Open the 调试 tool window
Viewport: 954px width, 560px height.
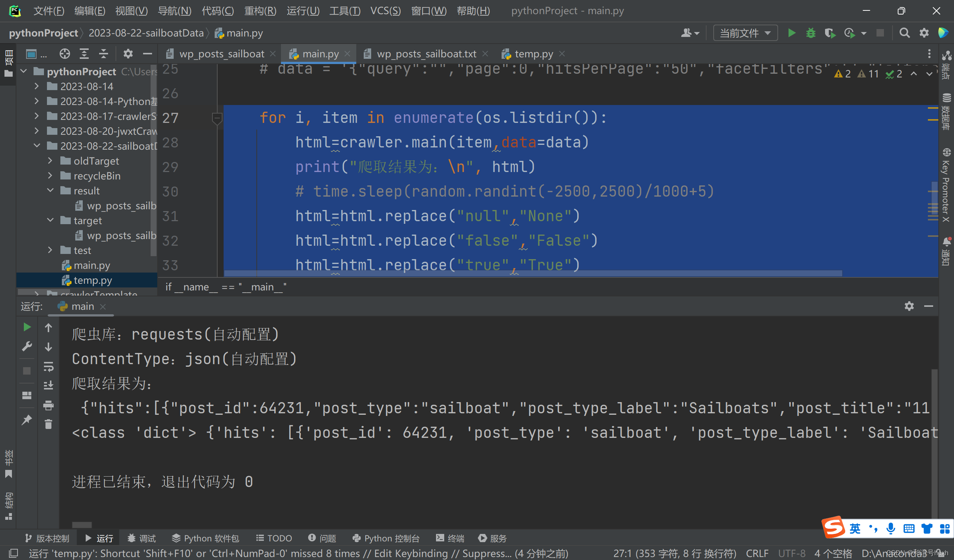click(x=142, y=538)
